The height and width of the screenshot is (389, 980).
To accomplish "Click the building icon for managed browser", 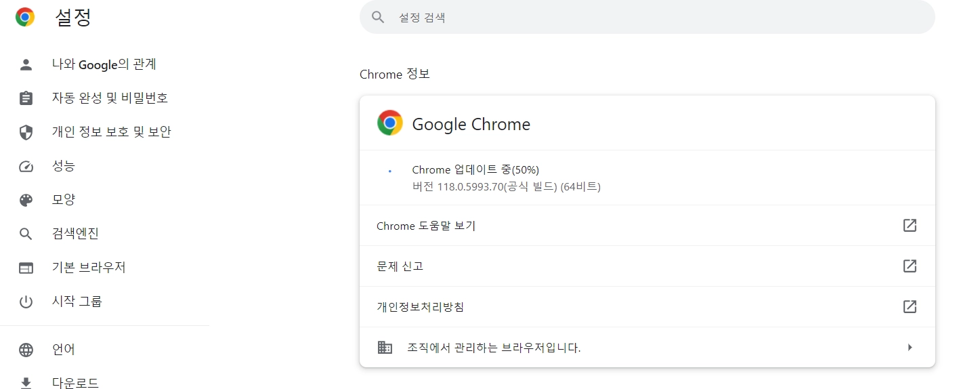I will click(x=385, y=348).
